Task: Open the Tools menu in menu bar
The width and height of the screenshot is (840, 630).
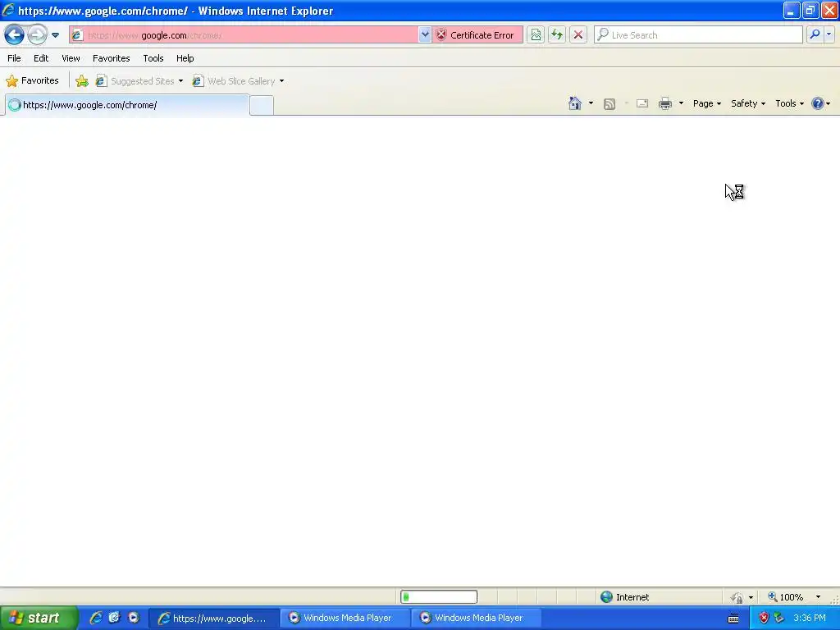Action: coord(153,58)
